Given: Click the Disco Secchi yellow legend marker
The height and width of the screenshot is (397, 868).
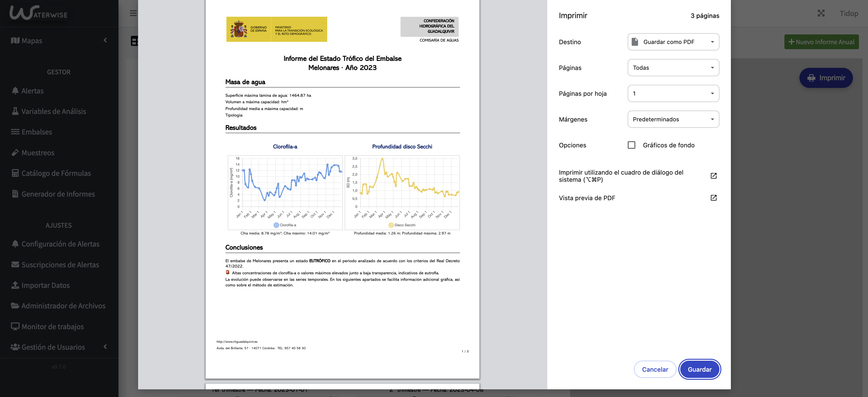Looking at the screenshot, I should [x=391, y=225].
